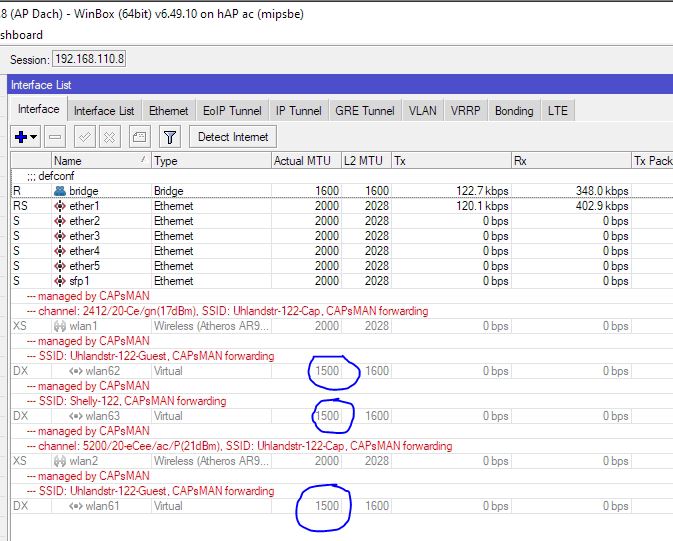Viewport: 673px width, 541px height.
Task: Click the Disable X toolbar icon
Action: [x=109, y=136]
